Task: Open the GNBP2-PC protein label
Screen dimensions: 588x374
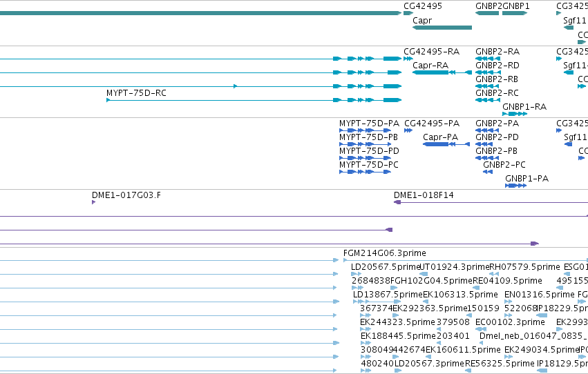Action: [x=504, y=165]
